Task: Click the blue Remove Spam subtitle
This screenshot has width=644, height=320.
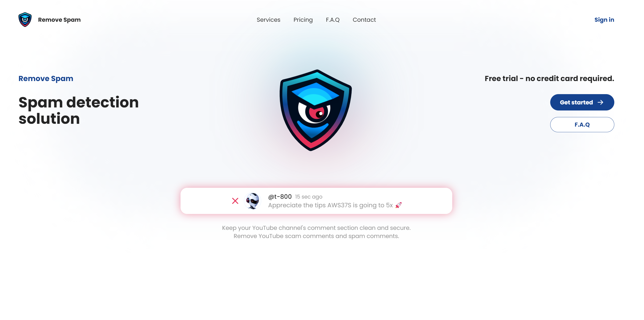Action: [46, 78]
